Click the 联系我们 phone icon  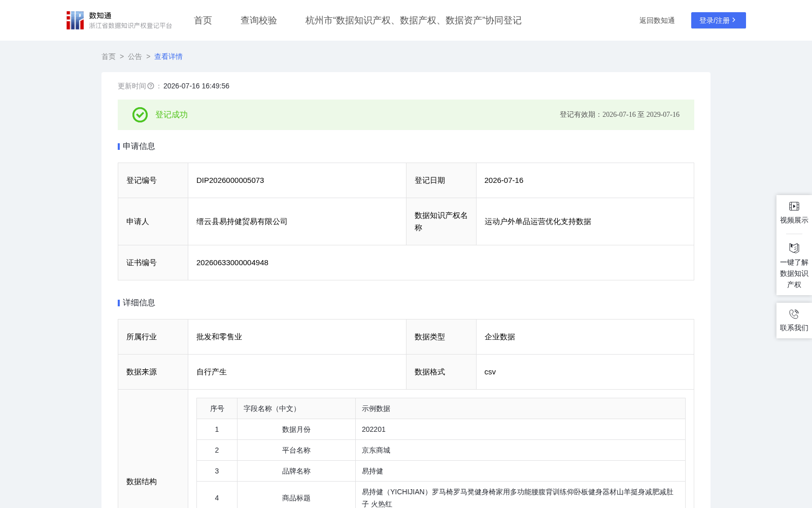click(794, 314)
